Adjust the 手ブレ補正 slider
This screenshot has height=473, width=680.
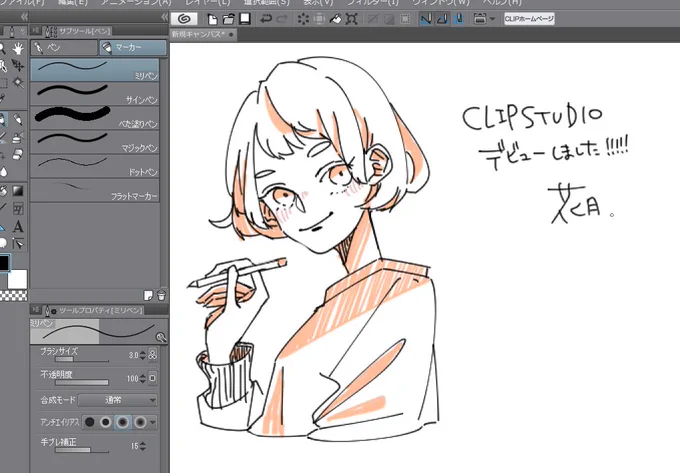(x=82, y=450)
